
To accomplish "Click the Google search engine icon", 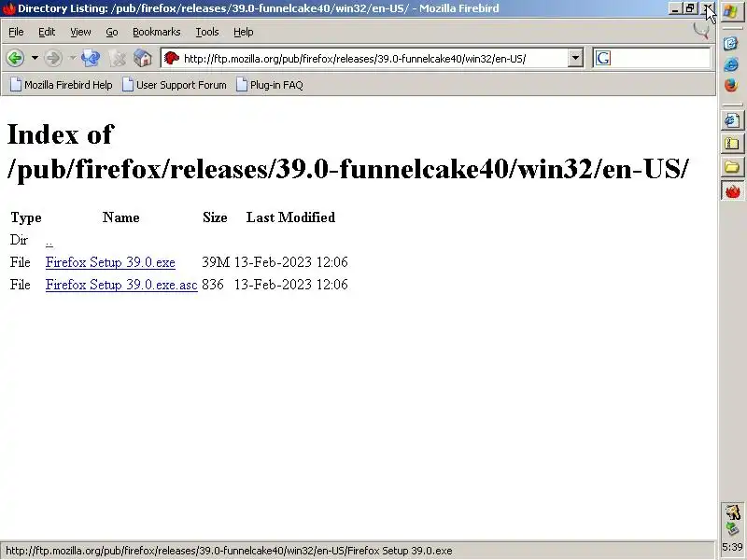I will tap(602, 58).
